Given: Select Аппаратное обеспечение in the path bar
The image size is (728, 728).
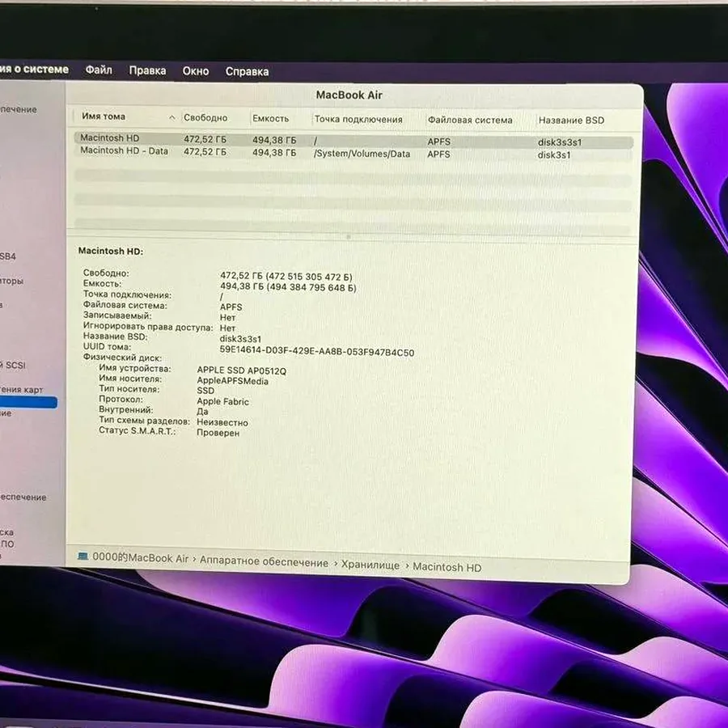Looking at the screenshot, I should (x=264, y=562).
